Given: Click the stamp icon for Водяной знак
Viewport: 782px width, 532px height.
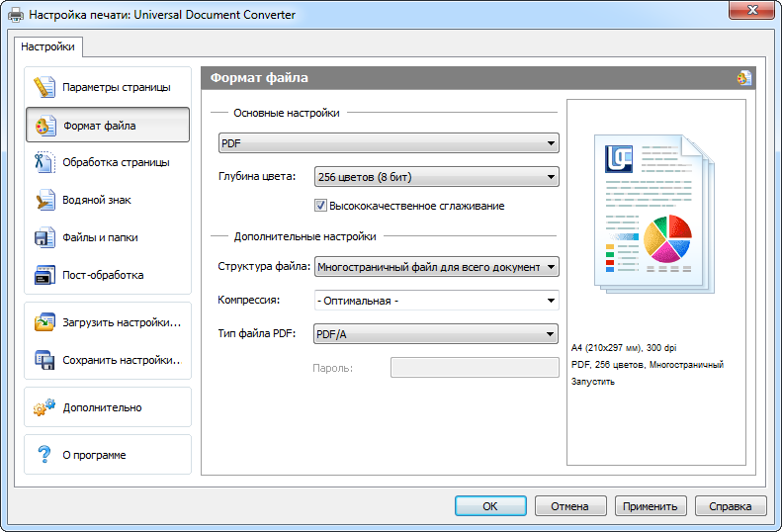Looking at the screenshot, I should pos(43,200).
